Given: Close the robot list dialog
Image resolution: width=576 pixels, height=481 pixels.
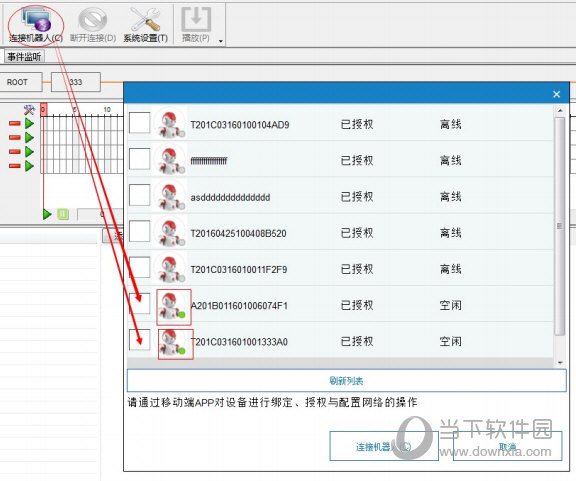Looking at the screenshot, I should [557, 94].
